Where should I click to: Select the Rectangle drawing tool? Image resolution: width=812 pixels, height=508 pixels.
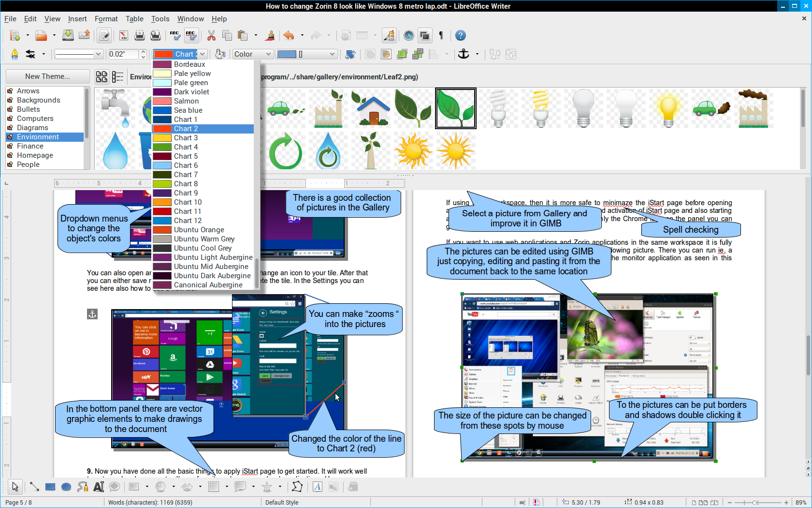[x=50, y=487]
